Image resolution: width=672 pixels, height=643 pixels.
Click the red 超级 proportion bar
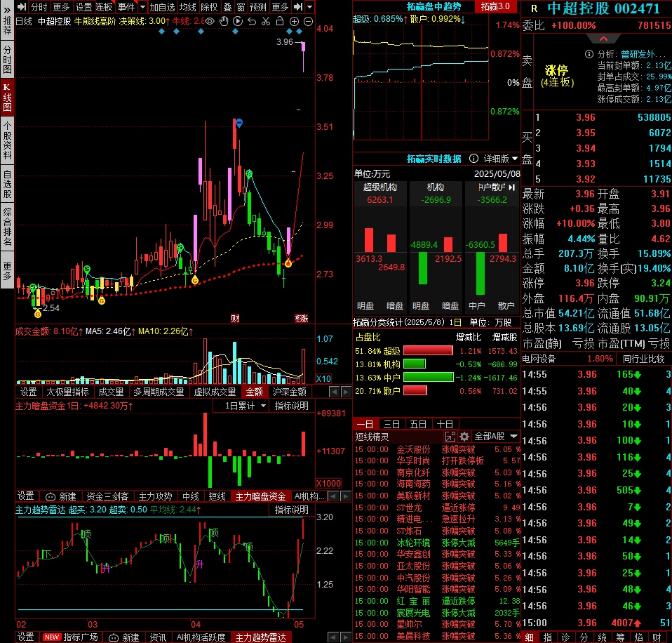(428, 350)
